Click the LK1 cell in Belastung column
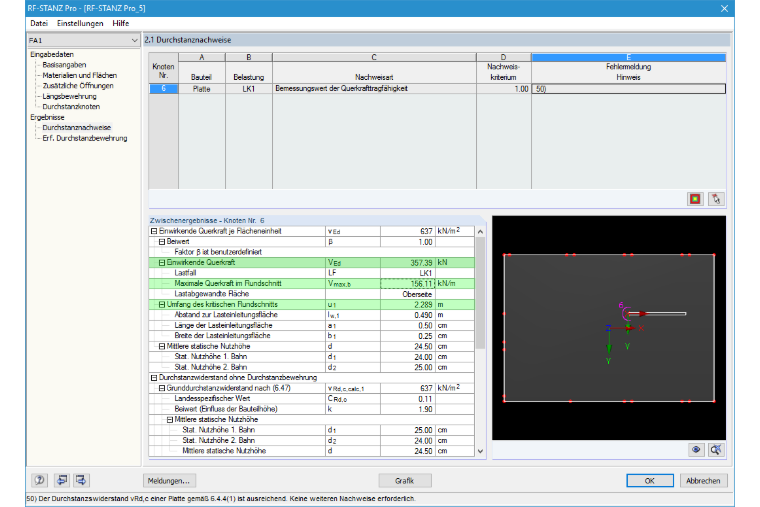 249,89
